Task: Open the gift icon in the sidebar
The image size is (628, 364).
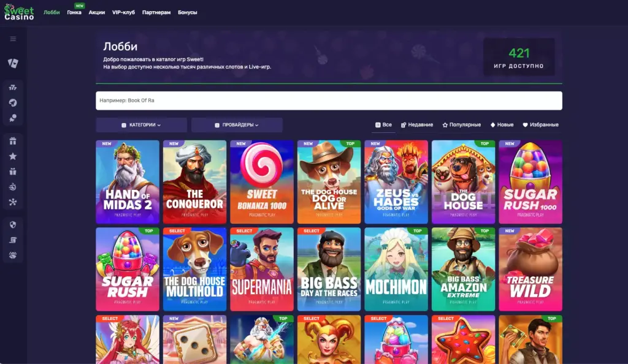Action: click(12, 140)
